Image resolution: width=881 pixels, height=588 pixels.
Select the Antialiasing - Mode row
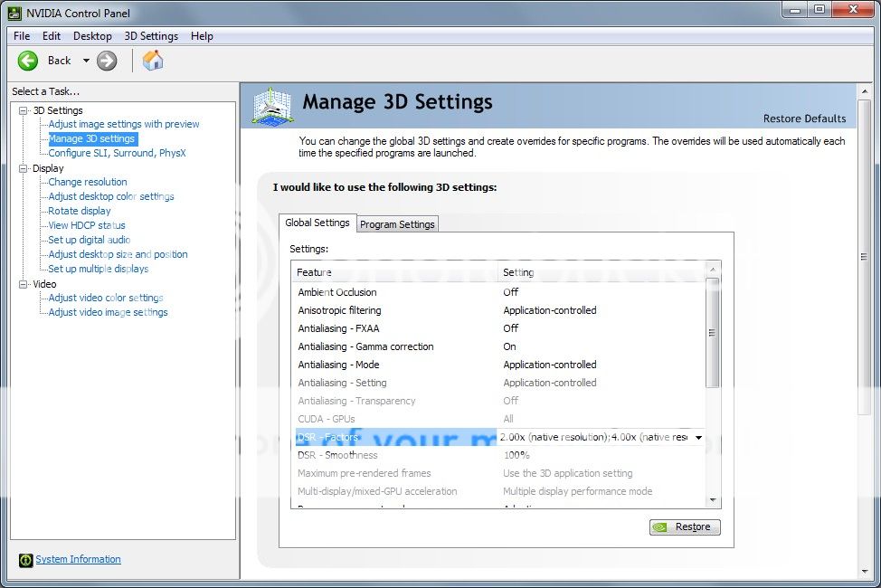(x=500, y=365)
